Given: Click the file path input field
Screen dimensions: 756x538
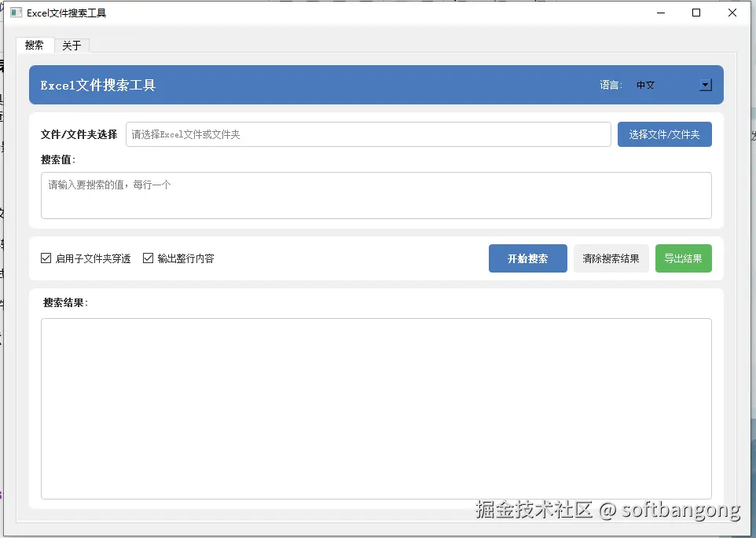Looking at the screenshot, I should pyautogui.click(x=369, y=134).
